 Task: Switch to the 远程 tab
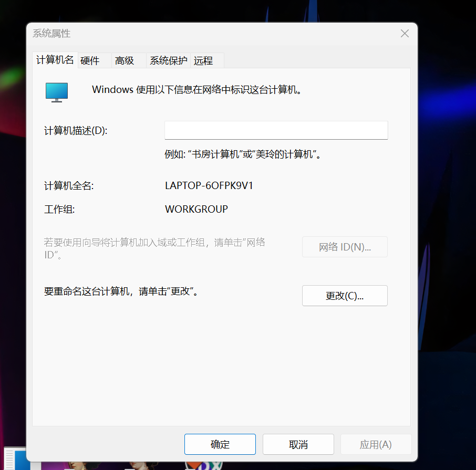click(203, 61)
